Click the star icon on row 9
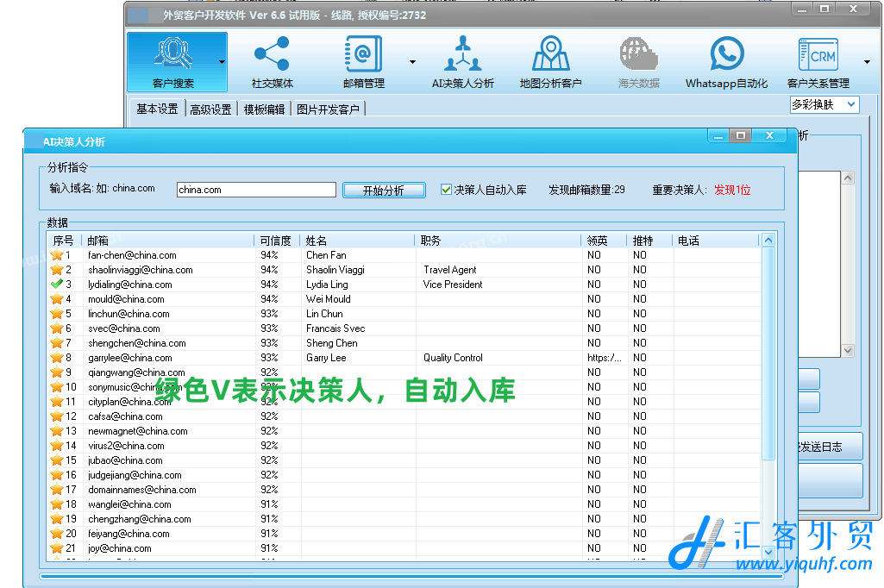 pyautogui.click(x=57, y=372)
